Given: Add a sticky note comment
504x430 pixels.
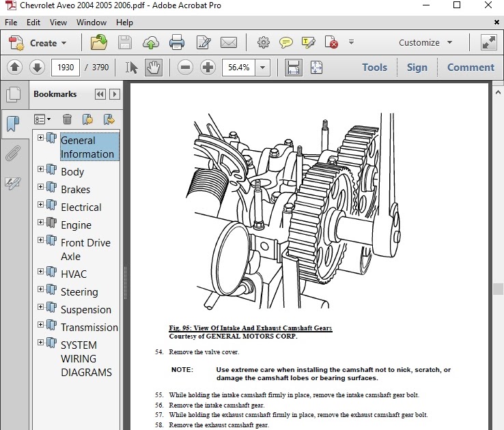Looking at the screenshot, I should point(285,42).
